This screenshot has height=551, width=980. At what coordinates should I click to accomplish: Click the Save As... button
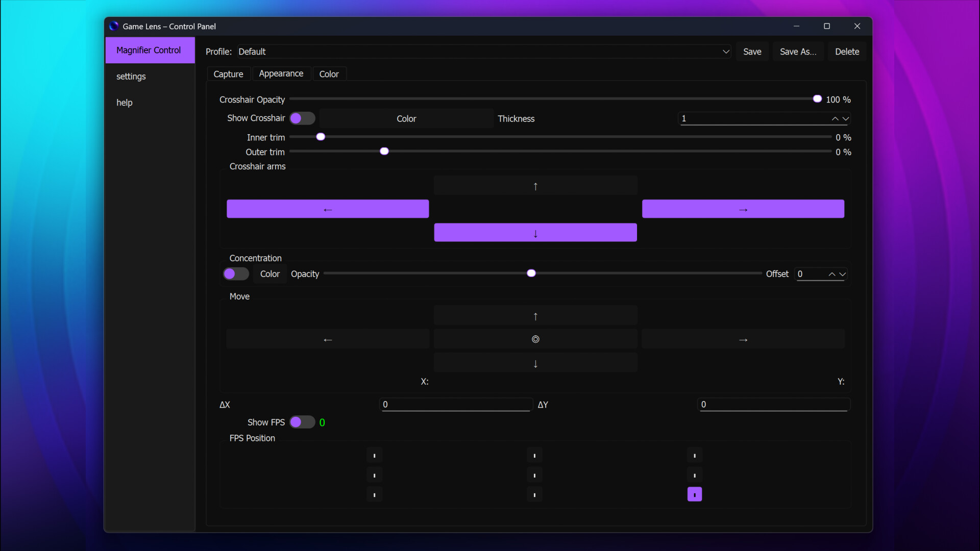(798, 52)
